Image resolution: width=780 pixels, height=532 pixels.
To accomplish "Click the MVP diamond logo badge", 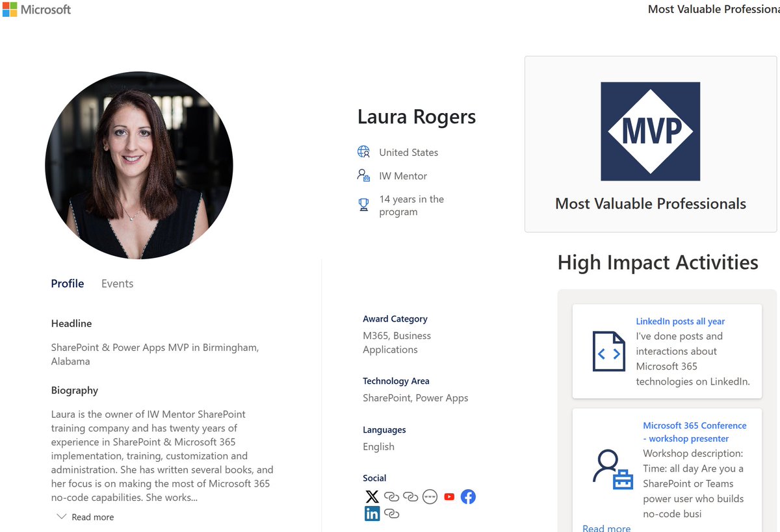I will [x=650, y=131].
